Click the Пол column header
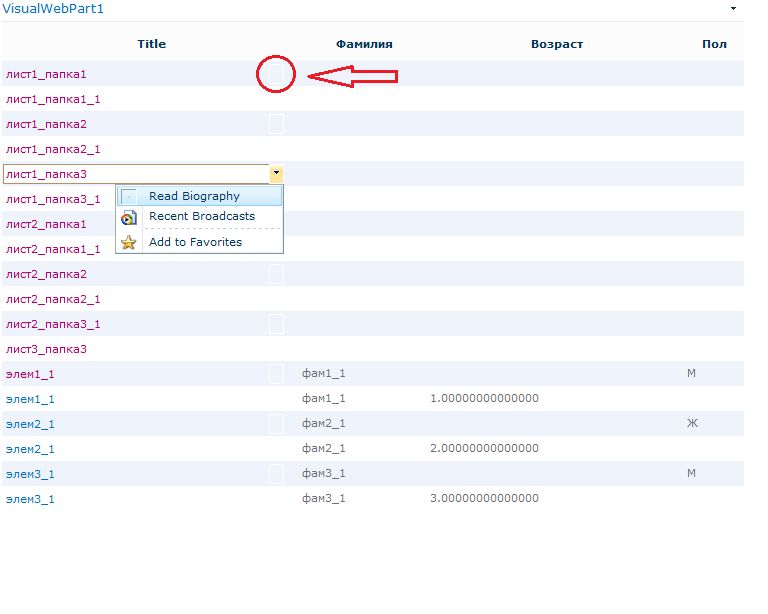 [714, 44]
